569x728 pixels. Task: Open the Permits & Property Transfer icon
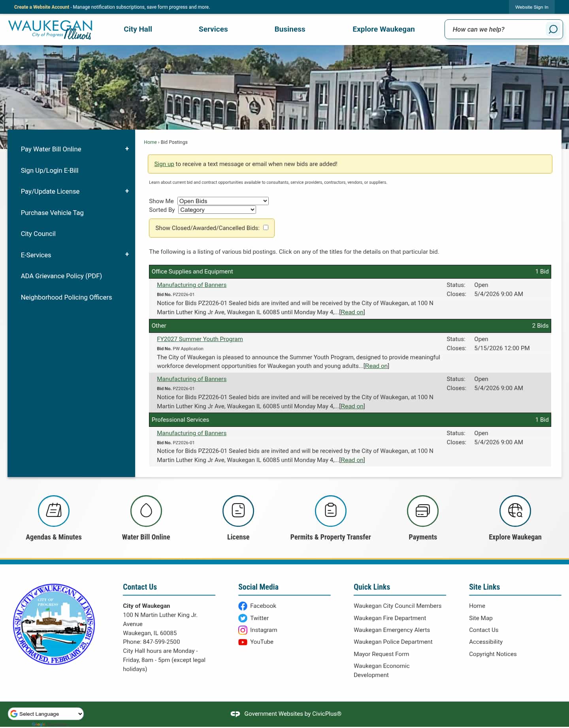point(331,511)
